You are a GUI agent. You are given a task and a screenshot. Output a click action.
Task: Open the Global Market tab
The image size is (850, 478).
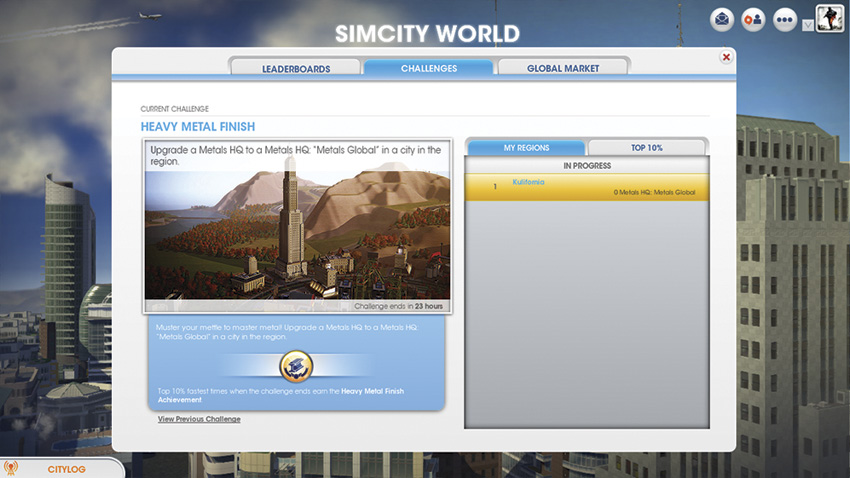pyautogui.click(x=563, y=68)
